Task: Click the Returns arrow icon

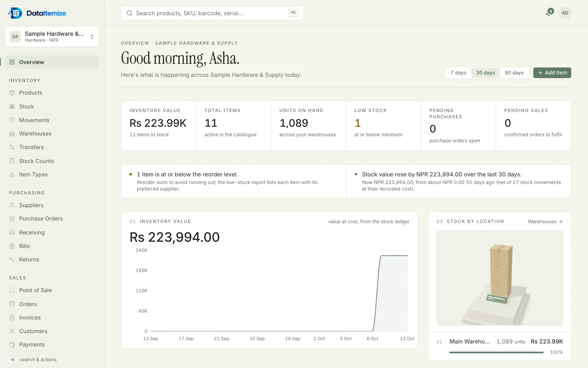Action: [12, 260]
